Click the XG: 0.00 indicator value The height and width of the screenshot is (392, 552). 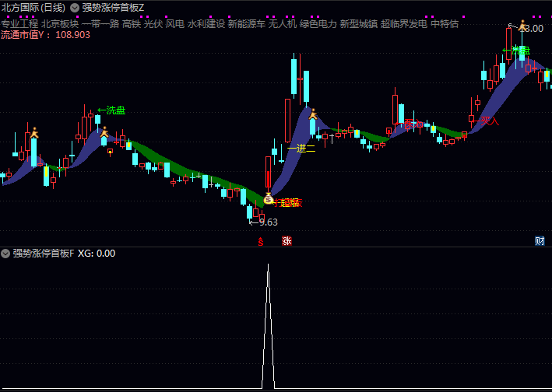pyautogui.click(x=97, y=254)
